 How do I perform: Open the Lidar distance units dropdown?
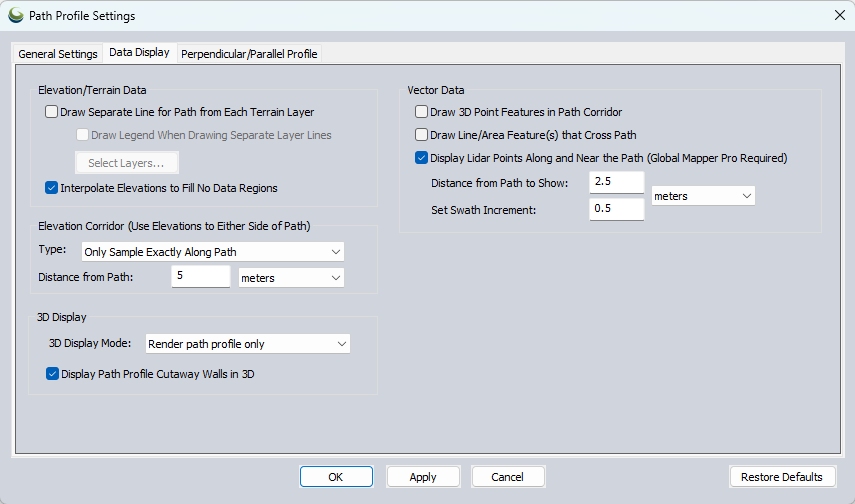703,196
